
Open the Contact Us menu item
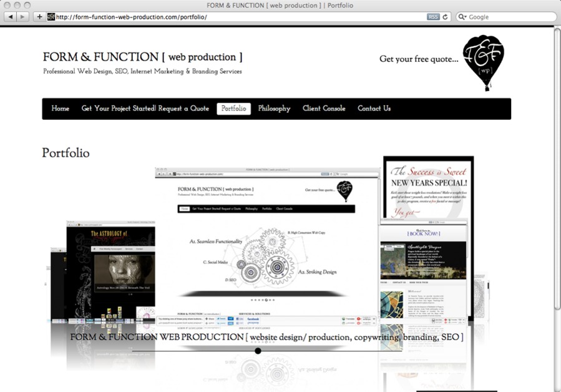tap(373, 108)
